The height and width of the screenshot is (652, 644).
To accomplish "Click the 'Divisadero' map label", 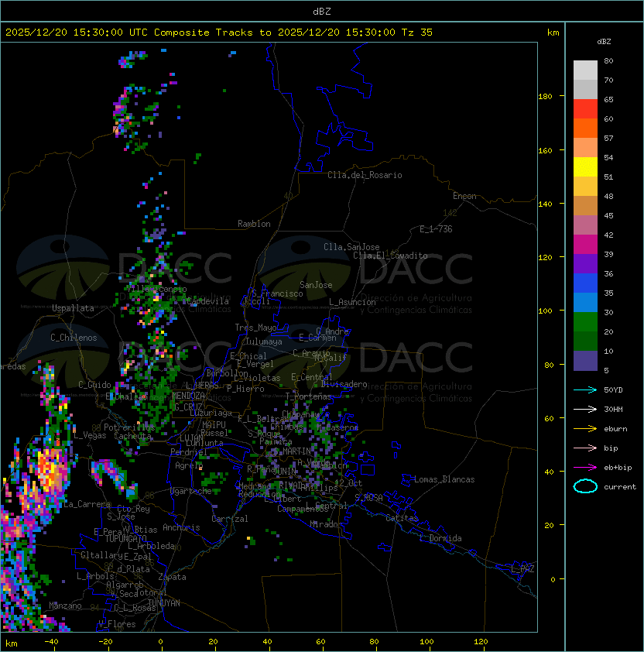I will point(344,384).
